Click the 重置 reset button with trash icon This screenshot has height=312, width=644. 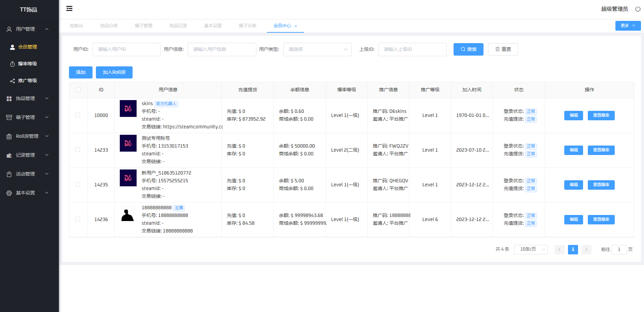coord(503,49)
